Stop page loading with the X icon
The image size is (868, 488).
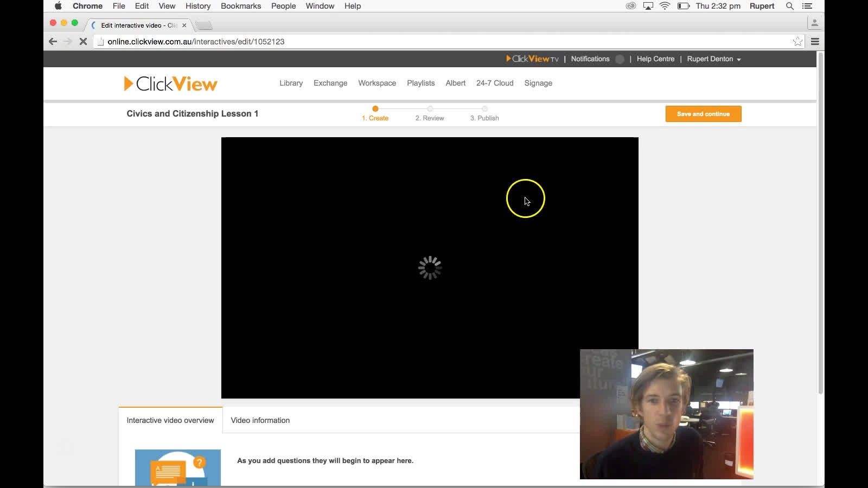pyautogui.click(x=83, y=41)
